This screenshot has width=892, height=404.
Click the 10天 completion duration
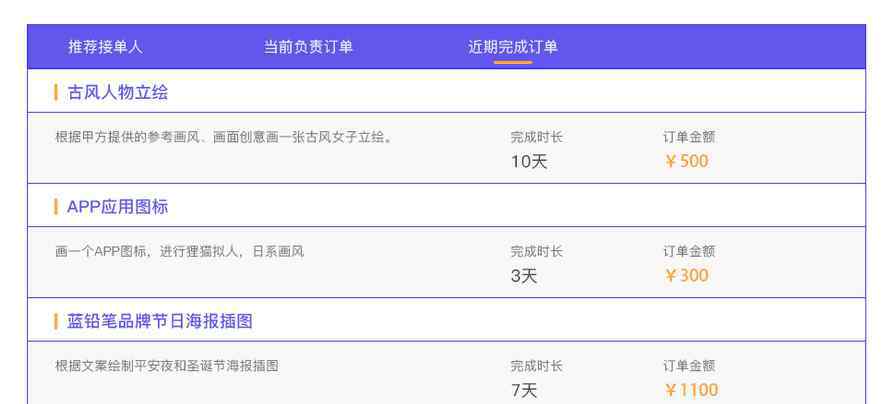[528, 162]
